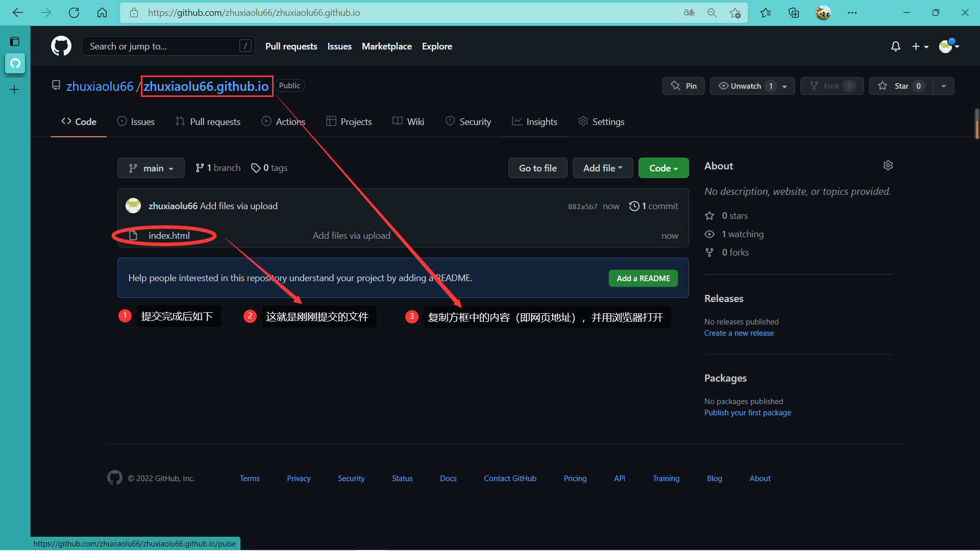Click the 1 commit history link
This screenshot has width=980, height=551.
(x=654, y=206)
